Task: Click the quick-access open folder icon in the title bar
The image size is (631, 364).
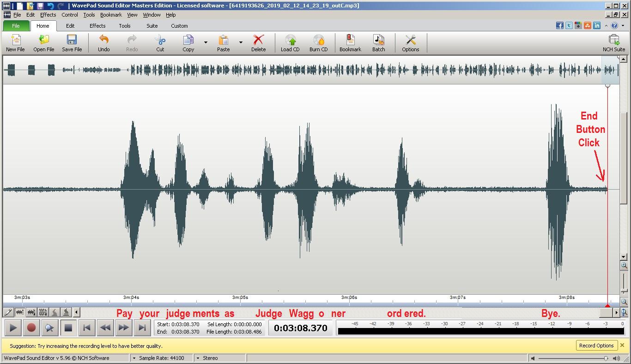Action: coord(30,6)
